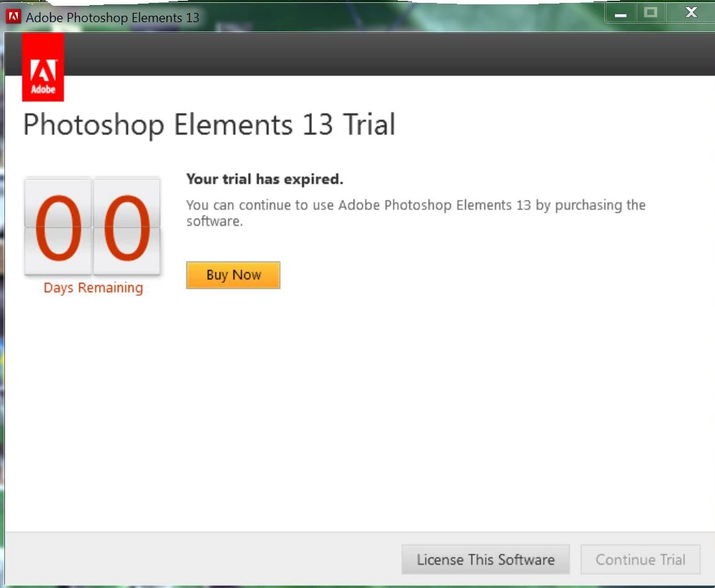The height and width of the screenshot is (588, 715).
Task: Minimize the Photoshop Elements 13 window
Action: point(620,14)
